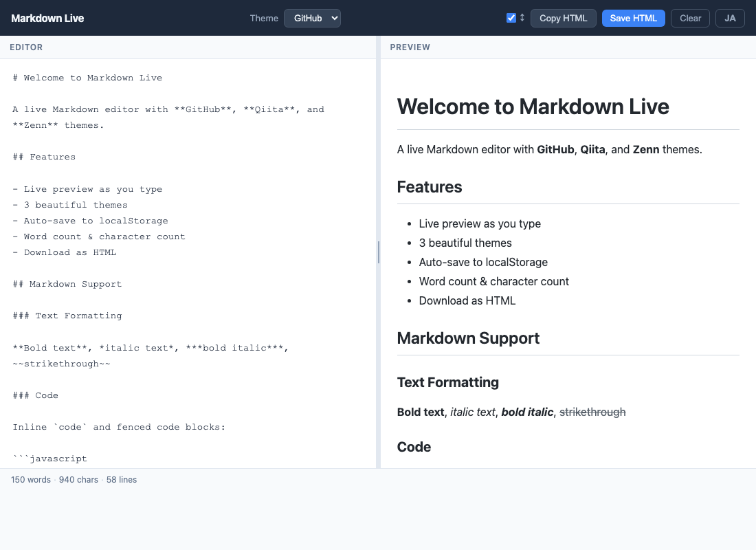Click the Markdown Live app title
Image resolution: width=756 pixels, height=550 pixels.
coord(47,19)
